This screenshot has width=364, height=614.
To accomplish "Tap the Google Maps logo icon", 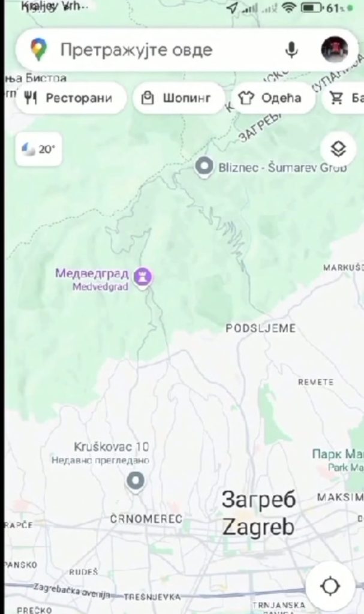I will (x=38, y=49).
